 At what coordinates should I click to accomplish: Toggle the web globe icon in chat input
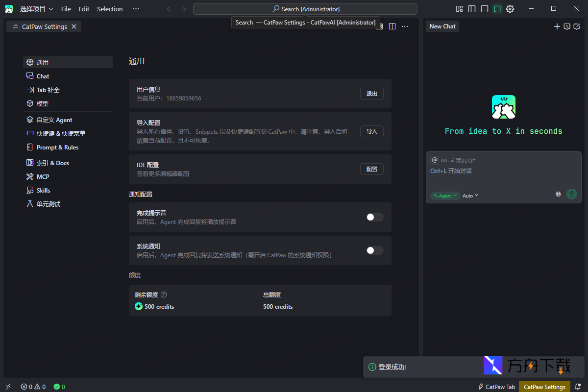(558, 194)
